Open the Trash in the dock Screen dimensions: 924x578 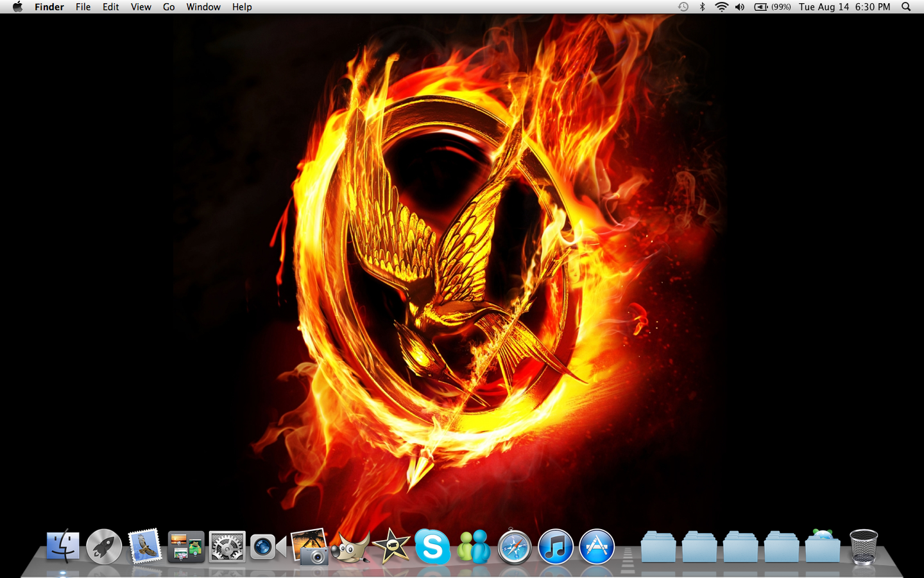864,547
